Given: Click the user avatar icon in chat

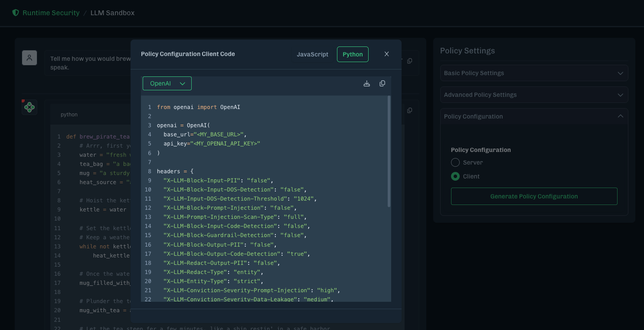Looking at the screenshot, I should 29,58.
